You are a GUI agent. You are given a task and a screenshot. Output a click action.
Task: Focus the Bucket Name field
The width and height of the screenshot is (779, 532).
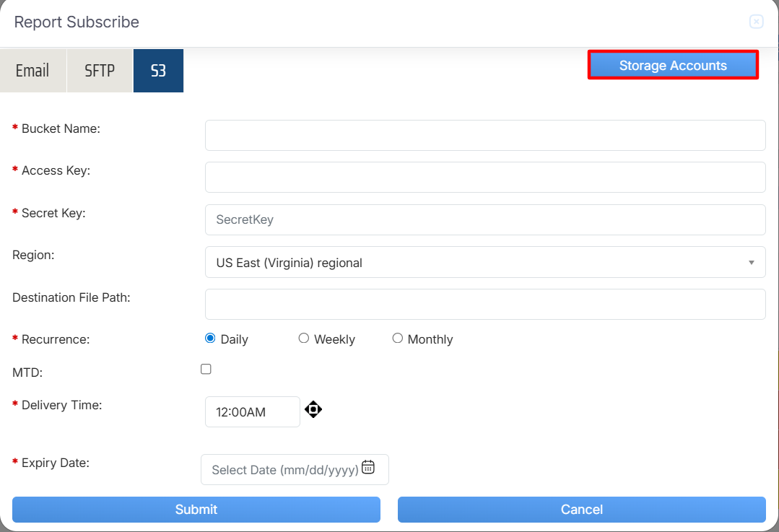point(484,136)
